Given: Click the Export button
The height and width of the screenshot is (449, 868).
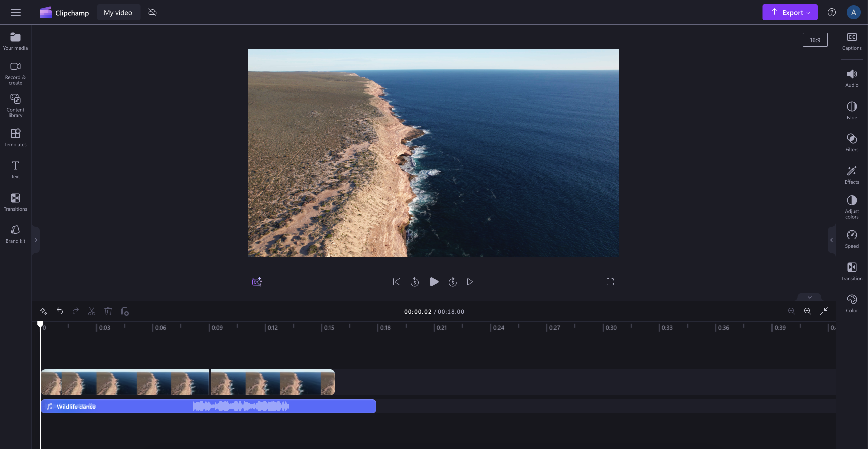Looking at the screenshot, I should click(790, 12).
